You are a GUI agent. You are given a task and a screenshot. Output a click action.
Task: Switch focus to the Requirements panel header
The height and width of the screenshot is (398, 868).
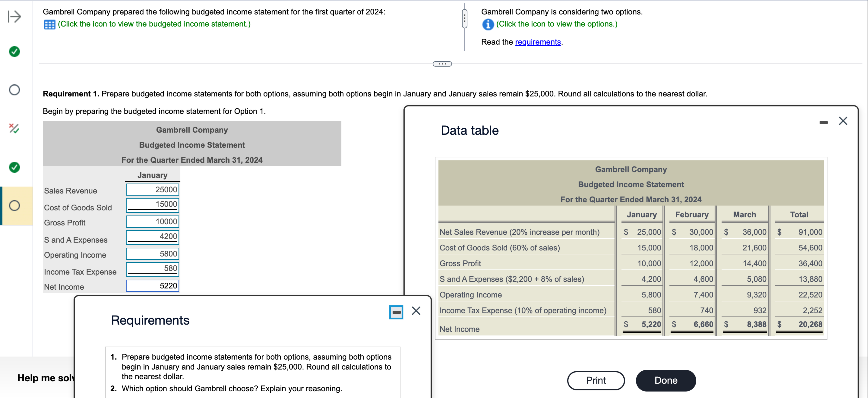coord(150,320)
